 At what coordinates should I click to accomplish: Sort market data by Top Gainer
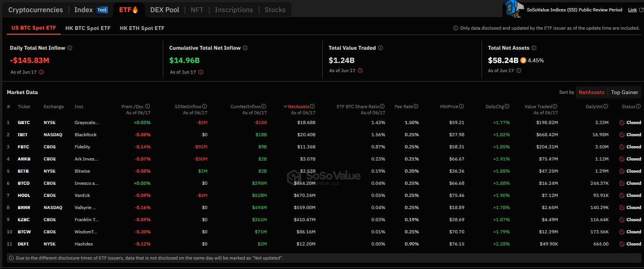pyautogui.click(x=625, y=92)
